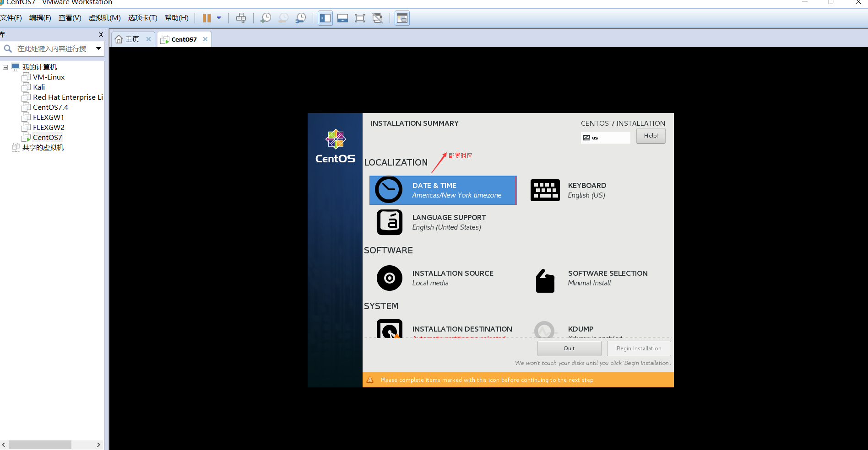Click the clock icon for Date & Time
The height and width of the screenshot is (450, 868).
(389, 189)
